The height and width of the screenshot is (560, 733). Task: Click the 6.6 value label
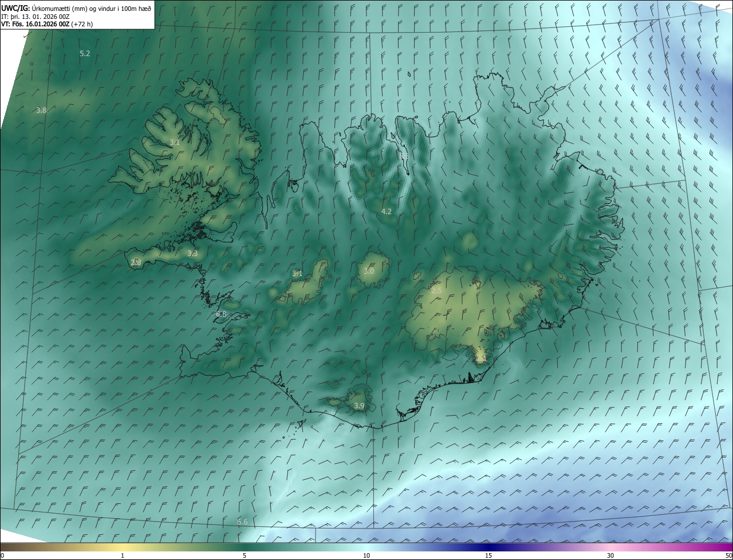tap(242, 522)
